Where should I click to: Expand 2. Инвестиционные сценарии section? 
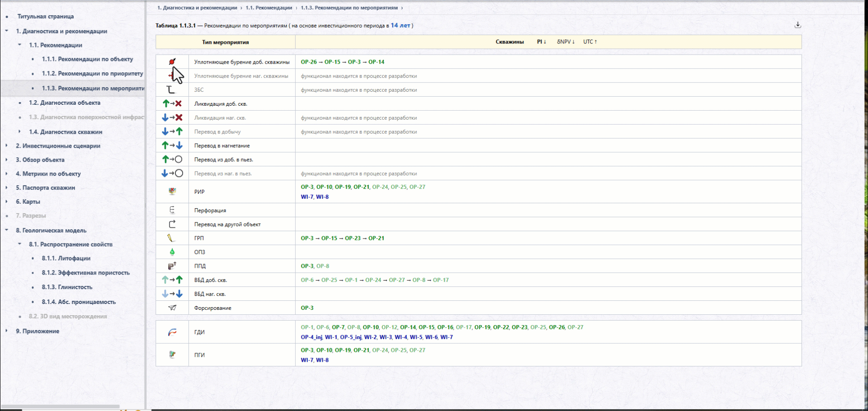[x=7, y=146]
